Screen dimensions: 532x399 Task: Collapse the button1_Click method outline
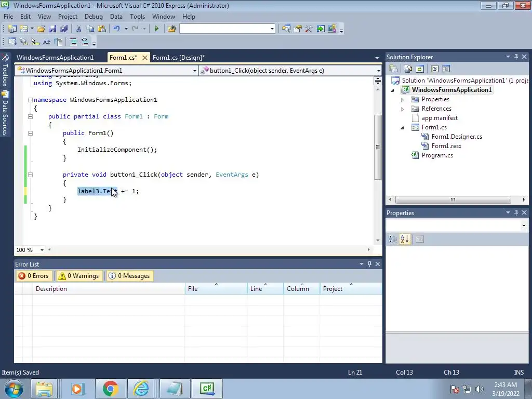[x=30, y=175]
